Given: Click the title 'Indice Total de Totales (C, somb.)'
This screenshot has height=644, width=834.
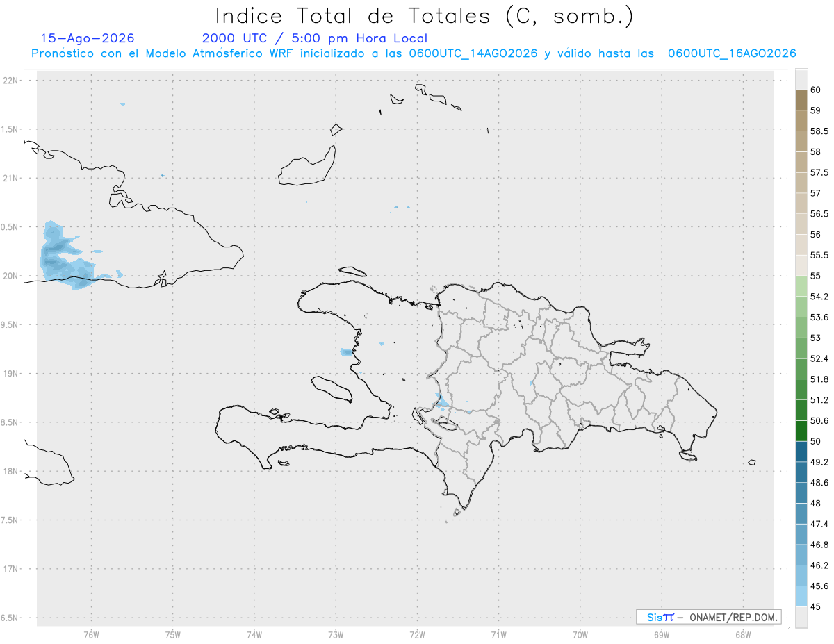Looking at the screenshot, I should click(x=424, y=16).
